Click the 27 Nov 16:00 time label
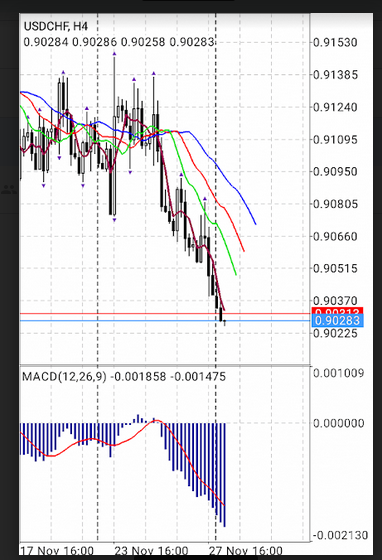Viewport: 382px width, 560px height. click(x=246, y=550)
